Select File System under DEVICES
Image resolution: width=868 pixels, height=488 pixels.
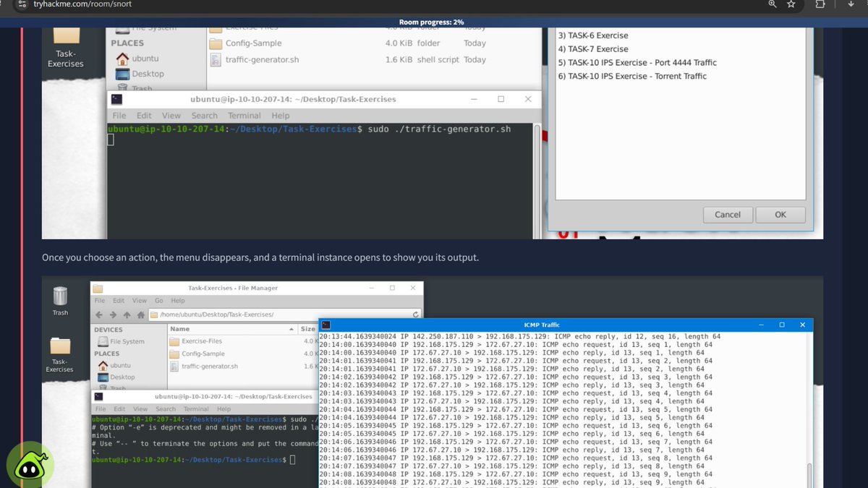pyautogui.click(x=120, y=341)
